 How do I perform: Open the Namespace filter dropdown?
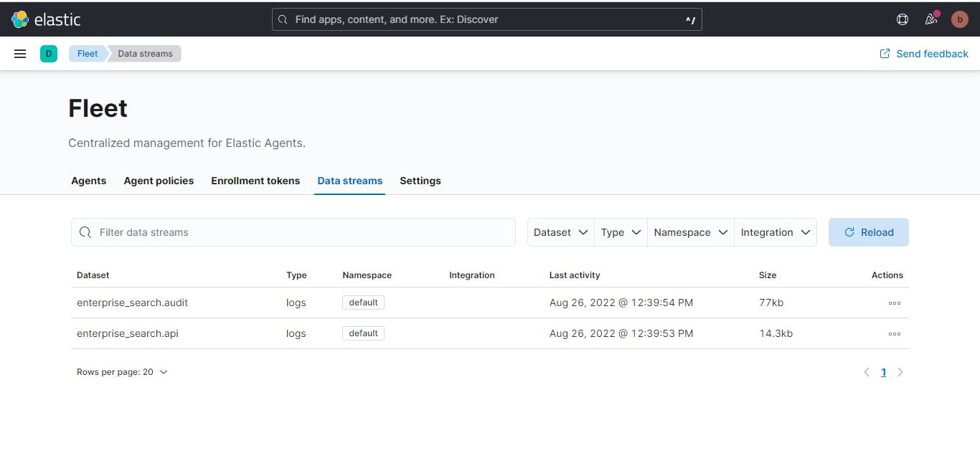pyautogui.click(x=689, y=232)
